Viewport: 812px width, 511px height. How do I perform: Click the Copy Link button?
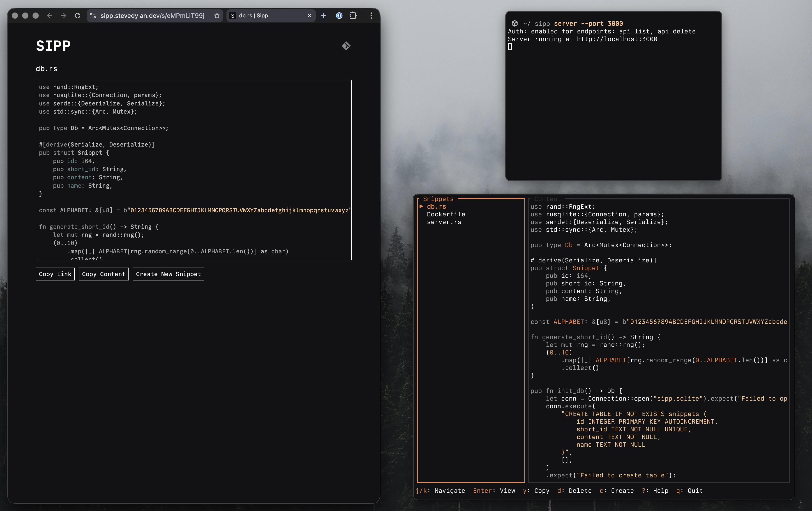point(55,274)
